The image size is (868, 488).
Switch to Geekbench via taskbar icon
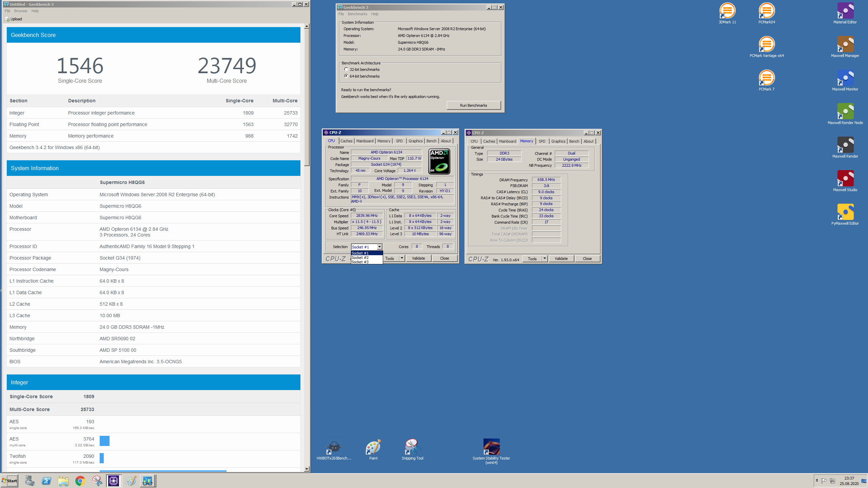pyautogui.click(x=147, y=481)
